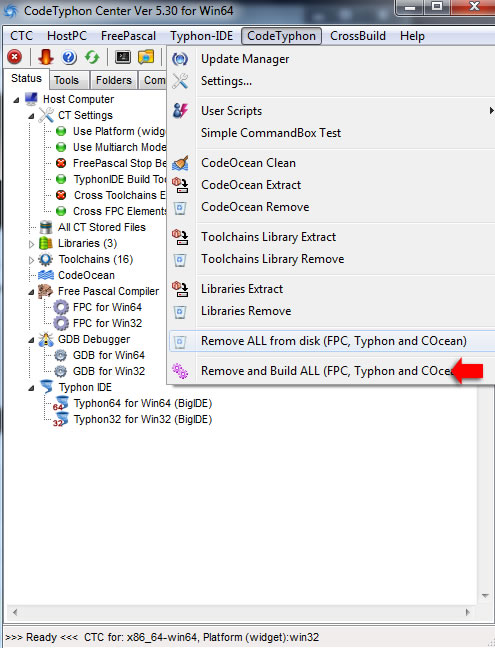
Task: Toggle the Use Multiarch Mode green indicator
Action: [x=61, y=147]
